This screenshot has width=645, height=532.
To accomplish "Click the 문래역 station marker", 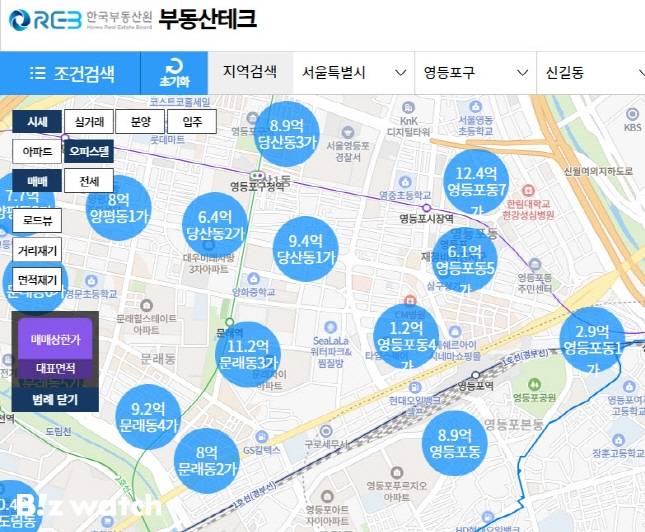I will [230, 322].
